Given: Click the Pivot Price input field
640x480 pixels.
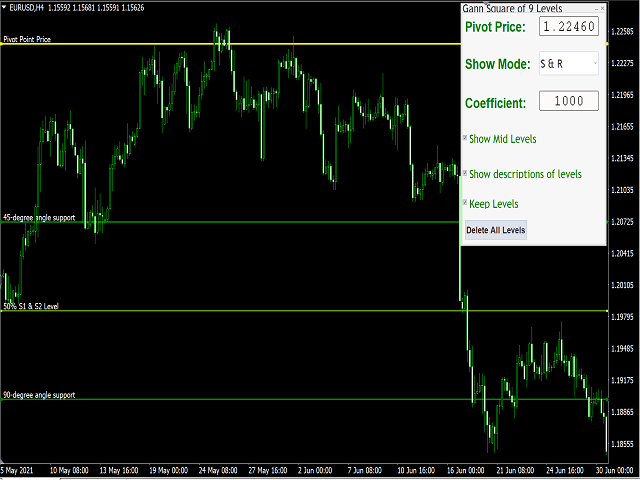Looking at the screenshot, I should 568,27.
